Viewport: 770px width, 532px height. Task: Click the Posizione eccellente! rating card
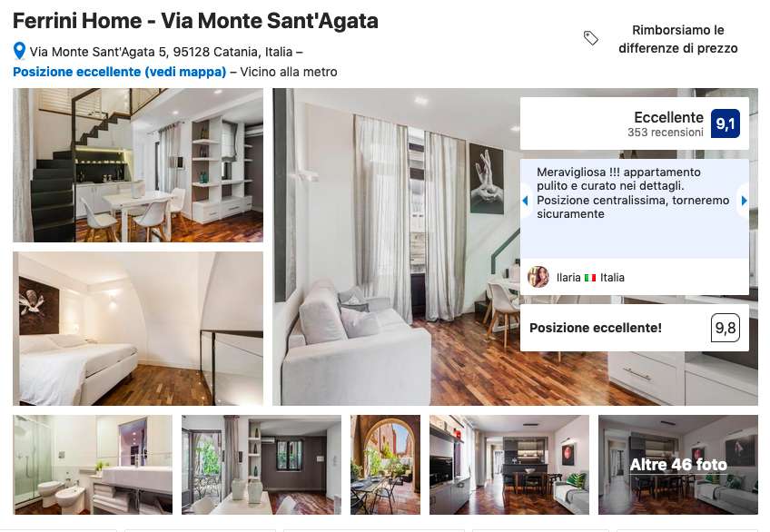(x=635, y=328)
